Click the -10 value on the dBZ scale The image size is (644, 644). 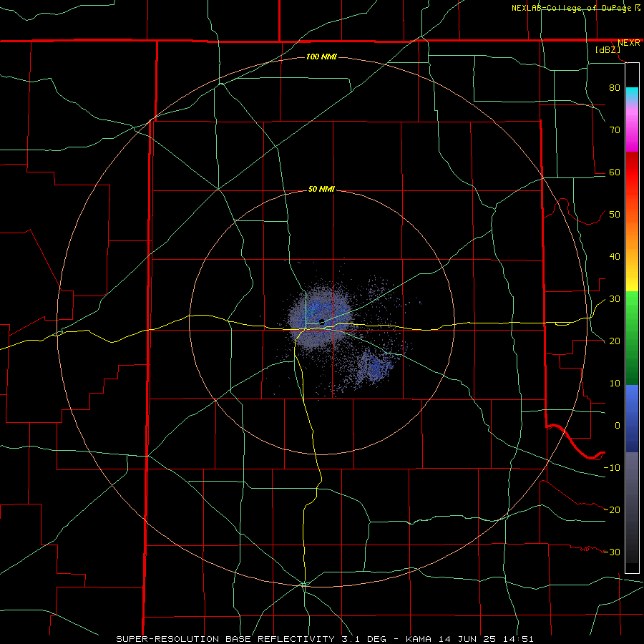[x=612, y=468]
